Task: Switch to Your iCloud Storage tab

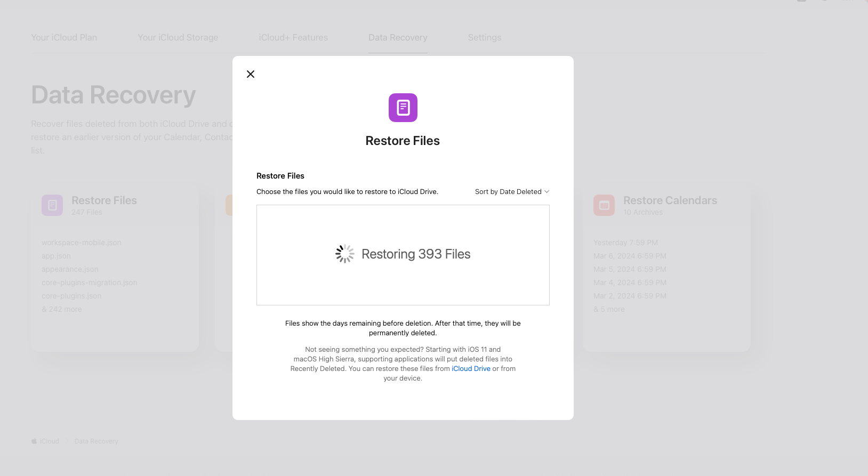Action: 178,38
